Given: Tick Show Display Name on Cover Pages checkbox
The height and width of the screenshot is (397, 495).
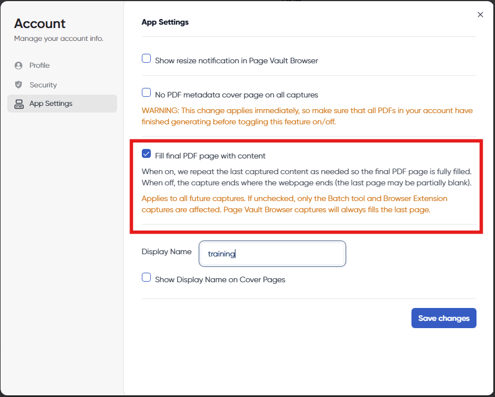Looking at the screenshot, I should coord(146,277).
